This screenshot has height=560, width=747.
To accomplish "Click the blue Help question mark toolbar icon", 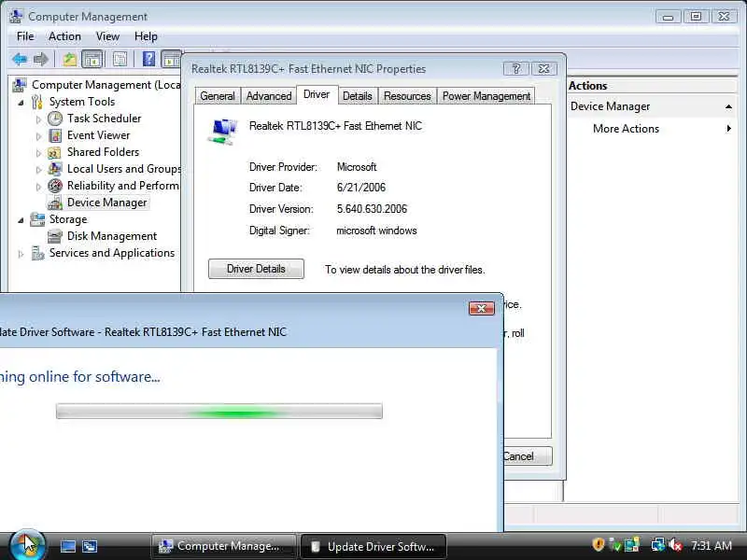I will pyautogui.click(x=148, y=59).
